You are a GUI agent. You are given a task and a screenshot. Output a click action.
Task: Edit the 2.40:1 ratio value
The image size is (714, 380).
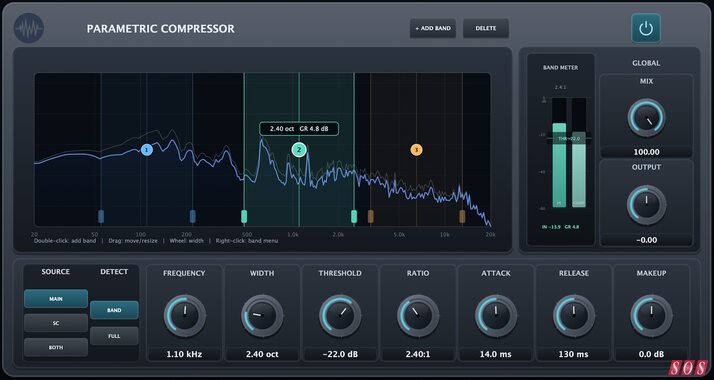pyautogui.click(x=418, y=354)
